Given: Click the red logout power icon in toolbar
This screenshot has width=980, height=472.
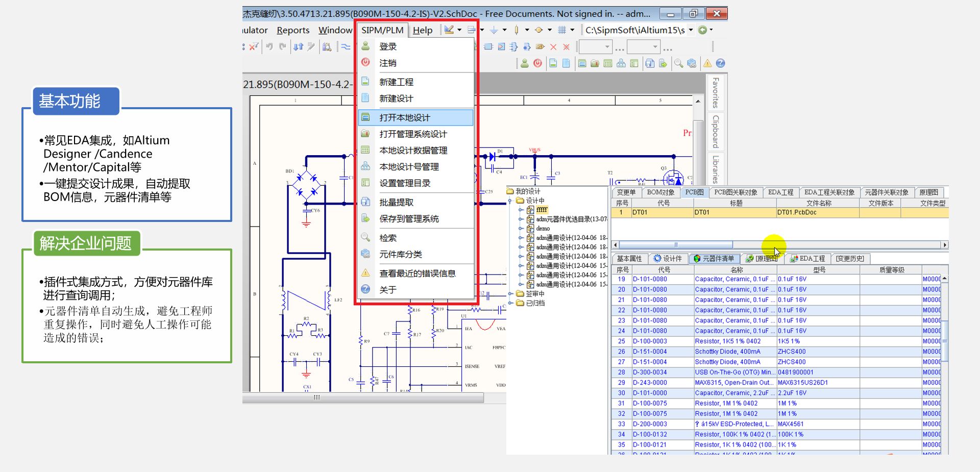Looking at the screenshot, I should point(537,63).
